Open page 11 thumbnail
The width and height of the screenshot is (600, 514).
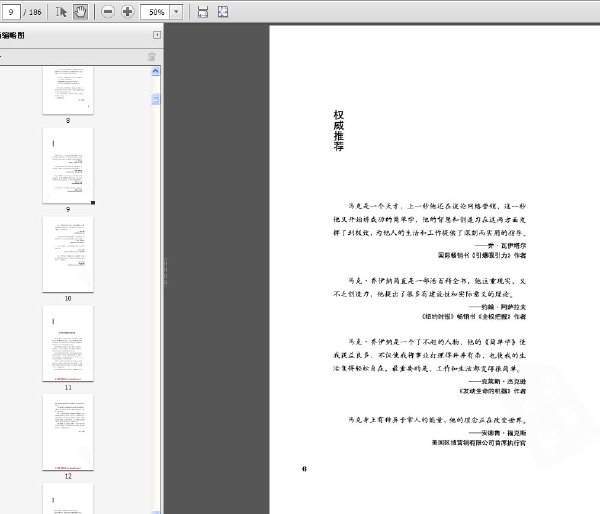tap(68, 343)
